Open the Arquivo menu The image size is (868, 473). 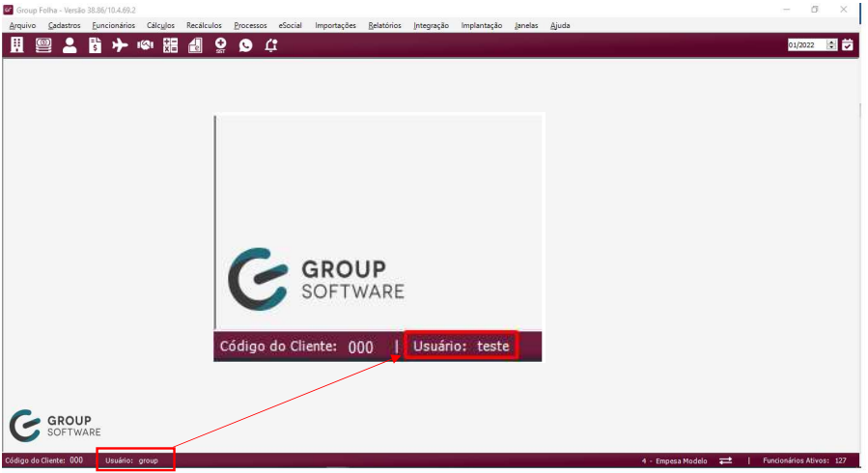[x=23, y=25]
